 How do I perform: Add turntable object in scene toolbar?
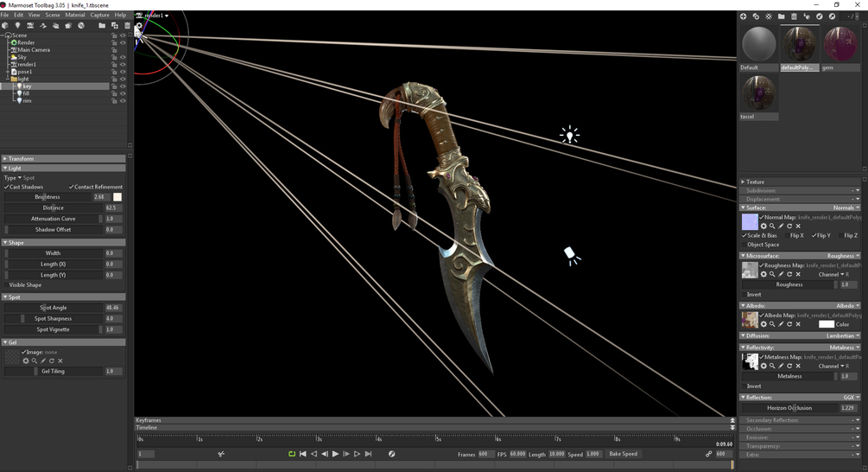click(43, 25)
